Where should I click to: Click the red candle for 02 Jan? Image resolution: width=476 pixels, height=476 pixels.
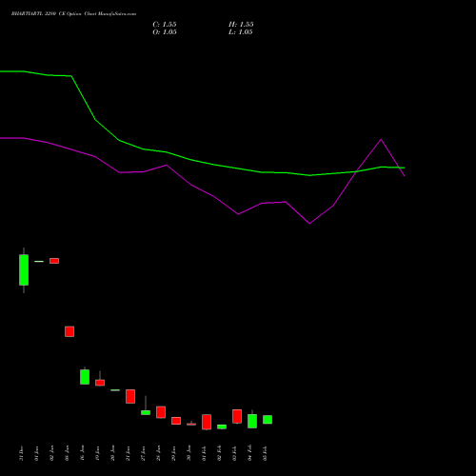54,261
